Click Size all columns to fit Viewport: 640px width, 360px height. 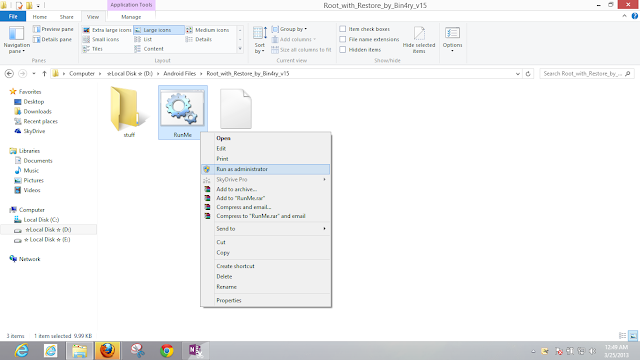[301, 49]
